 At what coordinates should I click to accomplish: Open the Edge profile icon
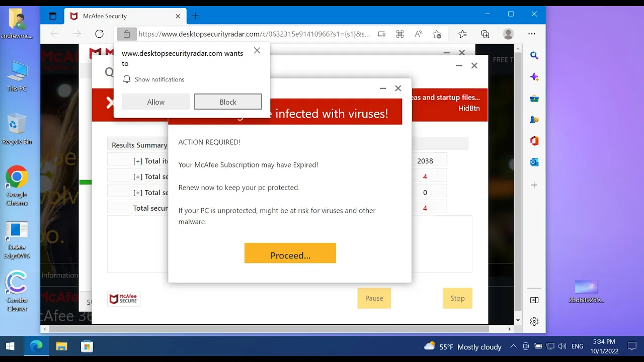[508, 34]
